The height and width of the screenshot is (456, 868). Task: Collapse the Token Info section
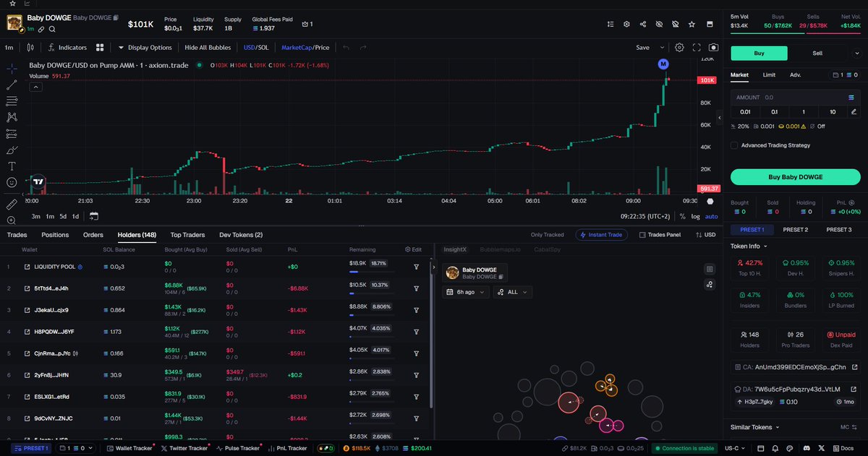748,246
